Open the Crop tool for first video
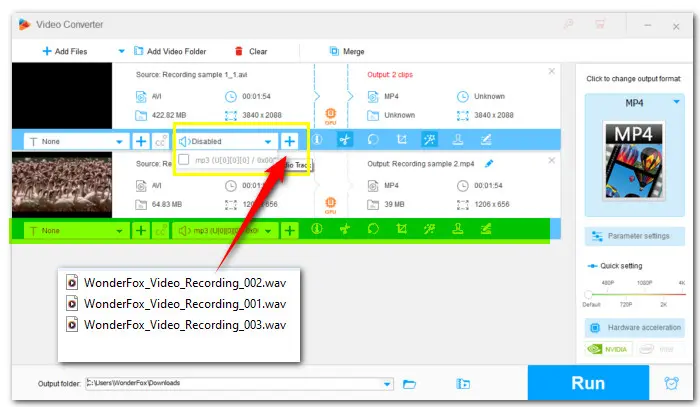Viewport: 700px width, 407px height. click(x=402, y=140)
